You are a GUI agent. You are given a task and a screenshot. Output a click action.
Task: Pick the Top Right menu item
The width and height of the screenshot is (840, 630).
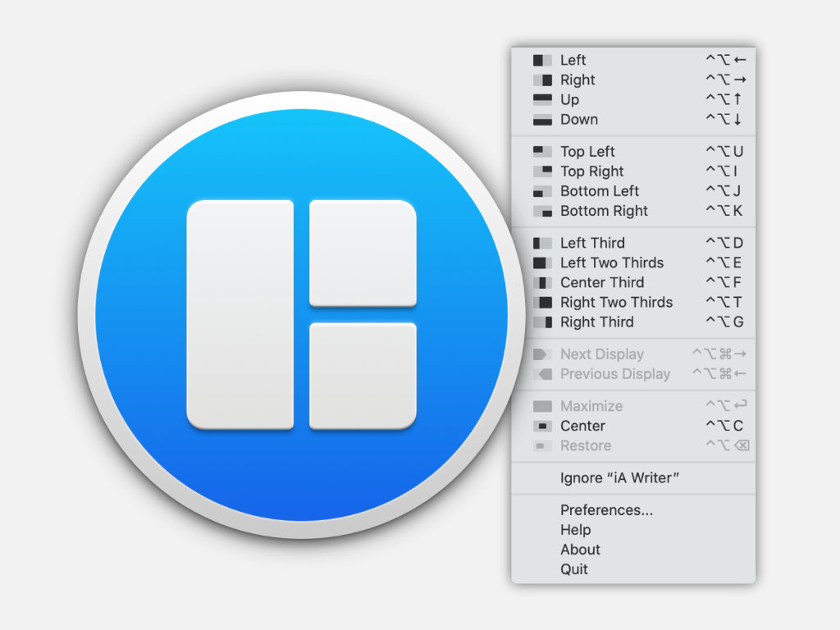click(633, 171)
